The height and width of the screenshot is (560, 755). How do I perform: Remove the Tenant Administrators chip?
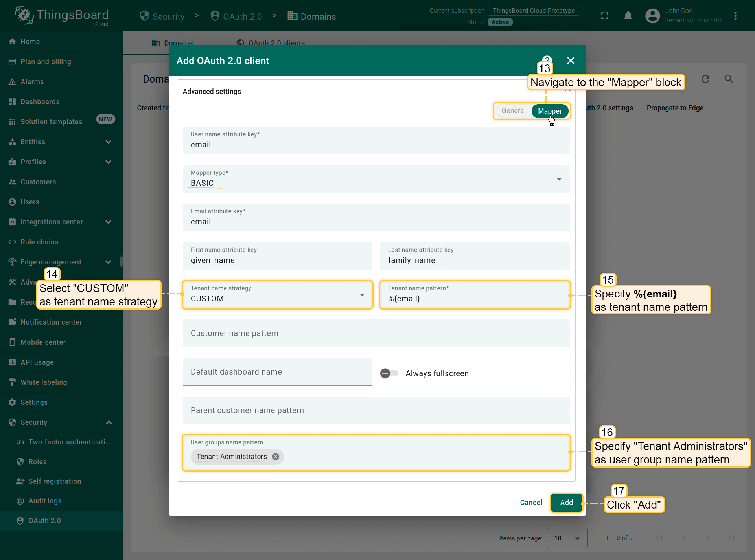pos(276,457)
